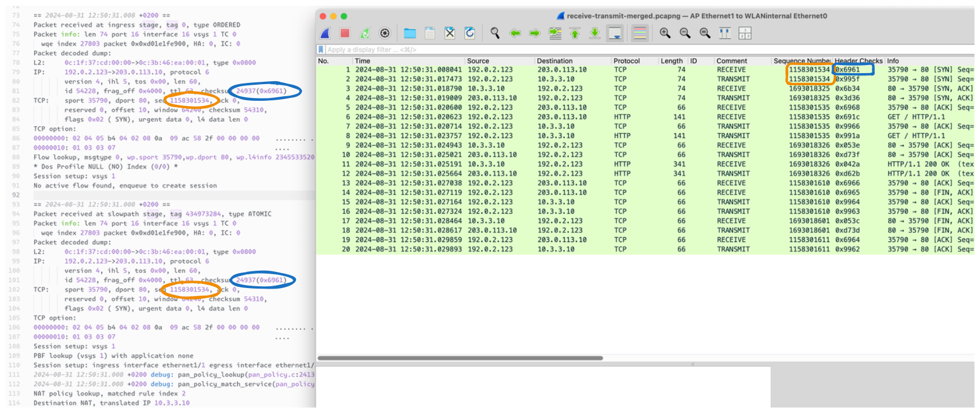This screenshot has height=413, width=980.
Task: Toggle auto-scroll during live capture
Action: click(x=615, y=33)
